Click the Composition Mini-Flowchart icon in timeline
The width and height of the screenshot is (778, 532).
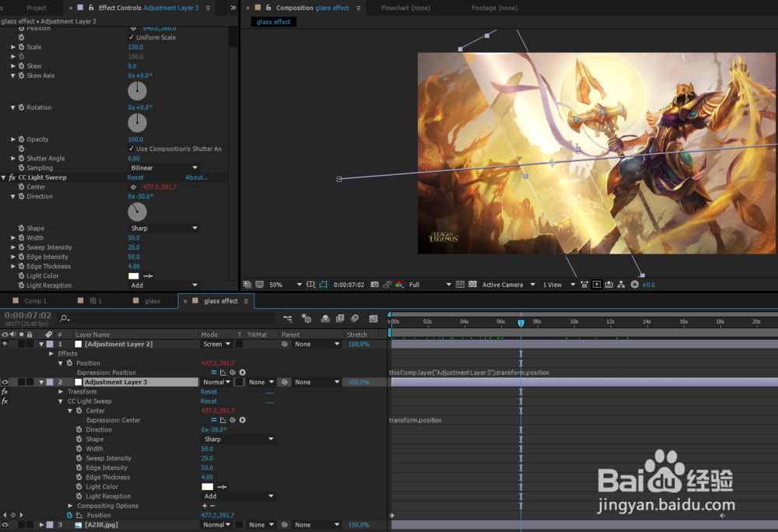coord(288,318)
